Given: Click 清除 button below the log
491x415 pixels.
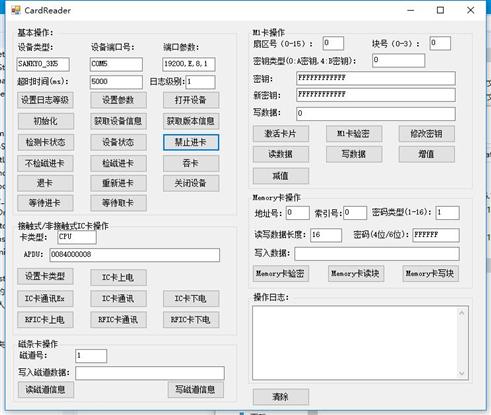Looking at the screenshot, I should [x=281, y=397].
